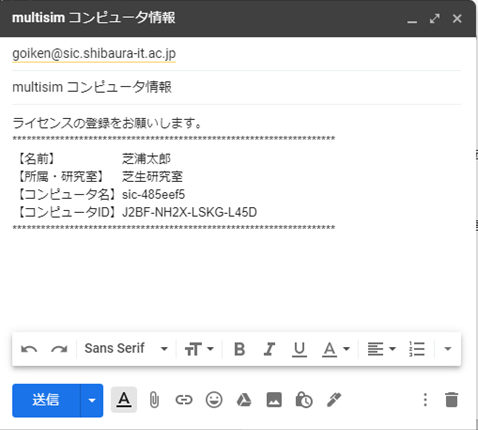Open send options arrow beside 送信
The width and height of the screenshot is (478, 430).
92,400
